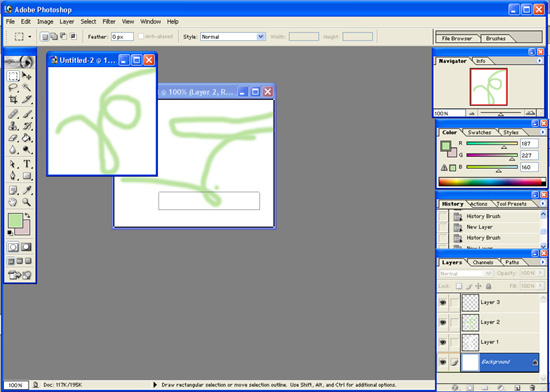Select the Eraser tool

pyautogui.click(x=13, y=138)
